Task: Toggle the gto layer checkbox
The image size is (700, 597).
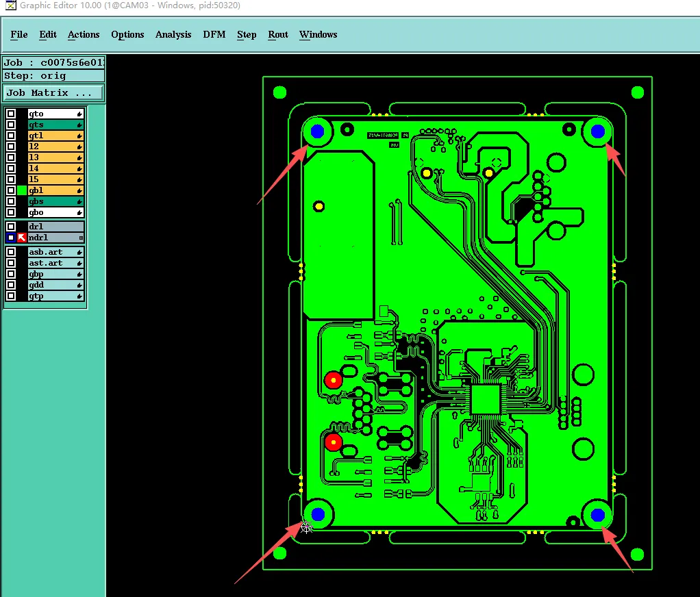Action: 11,114
